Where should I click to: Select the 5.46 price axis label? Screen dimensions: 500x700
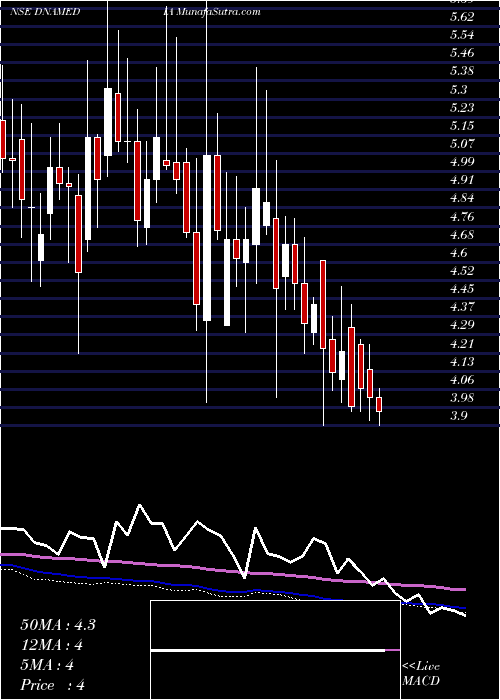462,53
